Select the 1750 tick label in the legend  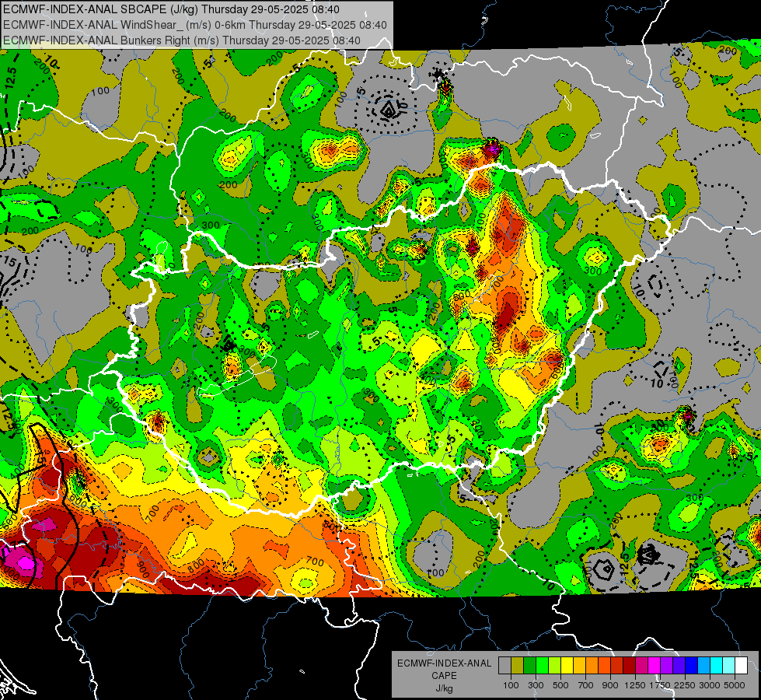(x=660, y=685)
